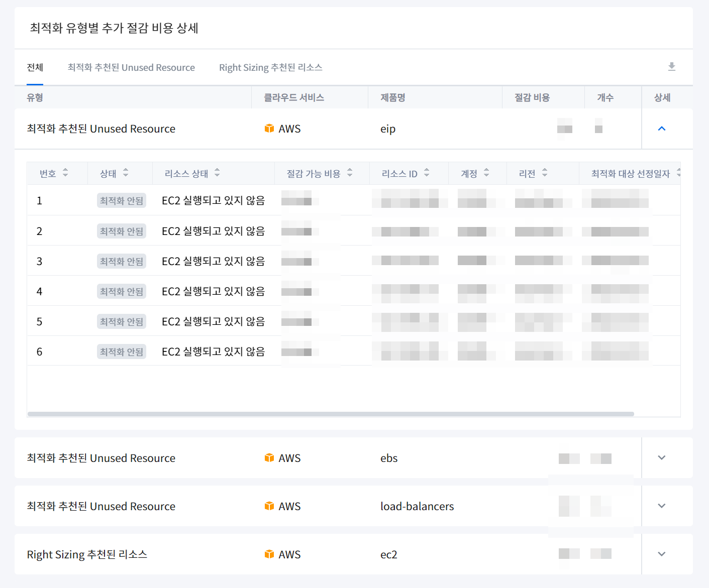
Task: Collapse the eip row details
Action: click(x=661, y=129)
